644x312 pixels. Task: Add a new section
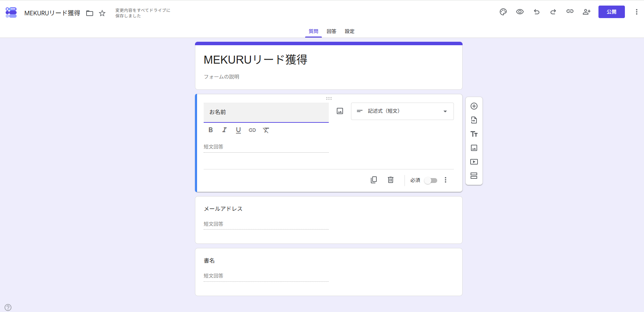(474, 176)
